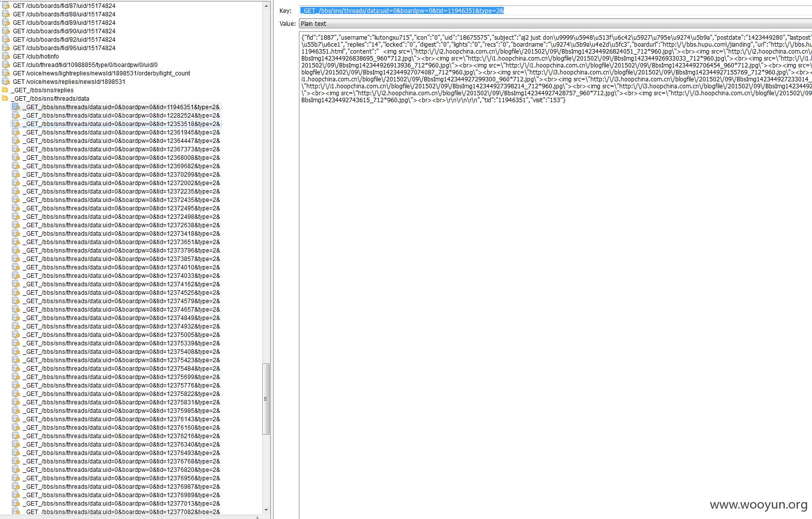Click folder icon of _GET_/bbs/sns/replies
812x519 pixels.
pos(5,90)
